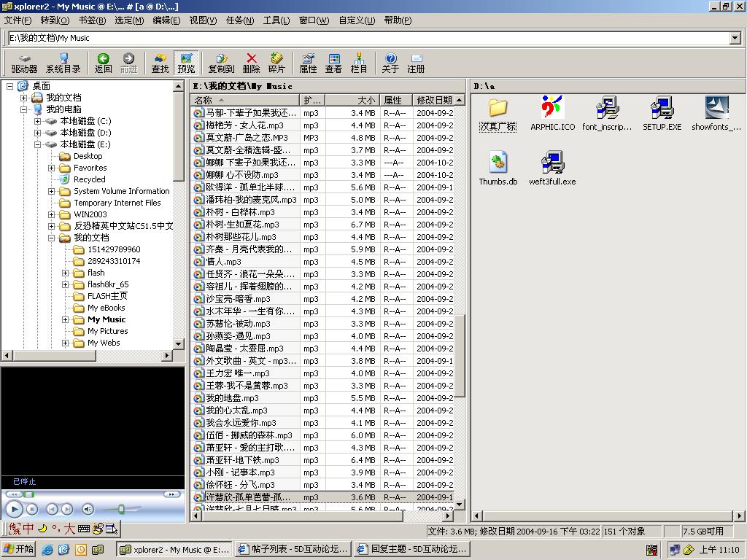Screen dimensions: 747x560
Task: Configure columns with the 栏目 icon
Action: click(x=359, y=63)
